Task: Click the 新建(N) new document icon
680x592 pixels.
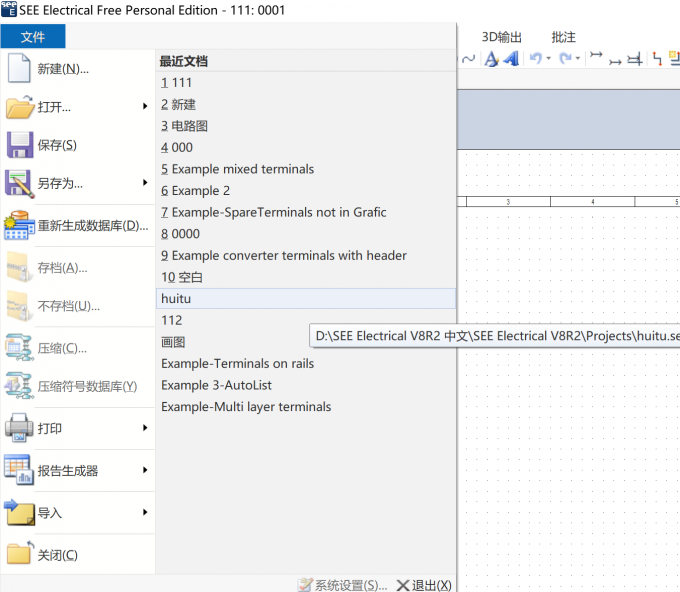Action: pyautogui.click(x=19, y=68)
